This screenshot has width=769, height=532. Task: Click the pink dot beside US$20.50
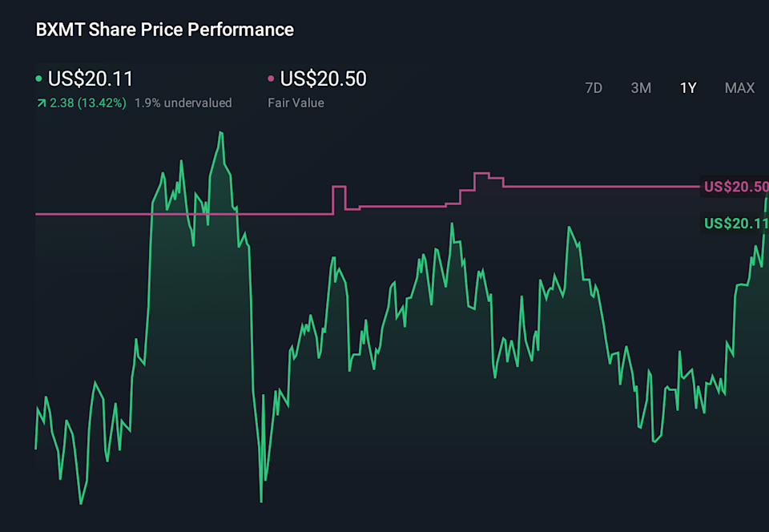[x=271, y=79]
